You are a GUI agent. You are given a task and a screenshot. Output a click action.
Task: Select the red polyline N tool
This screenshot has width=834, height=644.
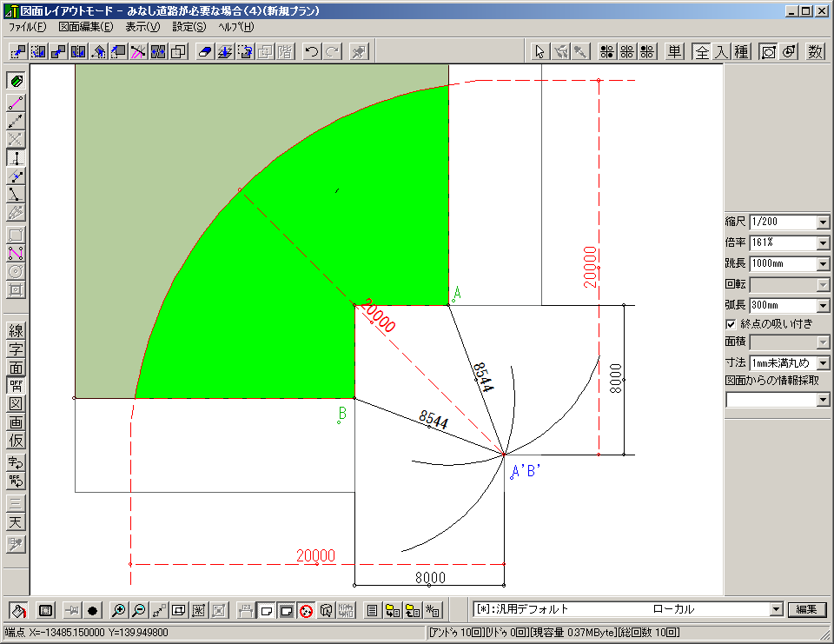(16, 254)
